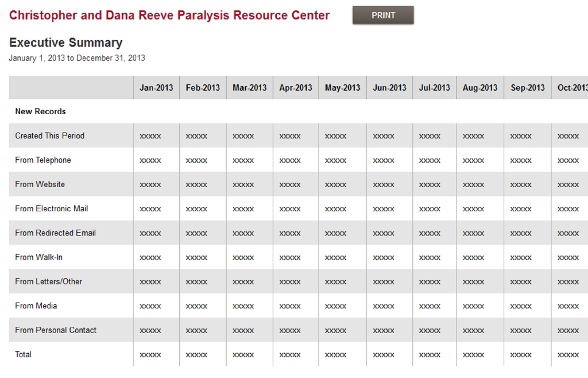
Task: Click From Website value for Jul-2013
Action: pyautogui.click(x=430, y=185)
